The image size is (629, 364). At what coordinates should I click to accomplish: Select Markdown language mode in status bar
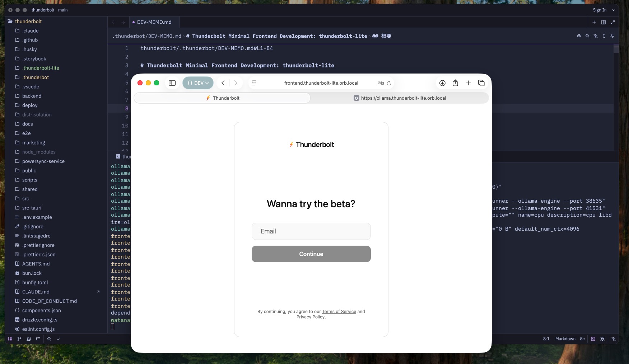(x=565, y=339)
